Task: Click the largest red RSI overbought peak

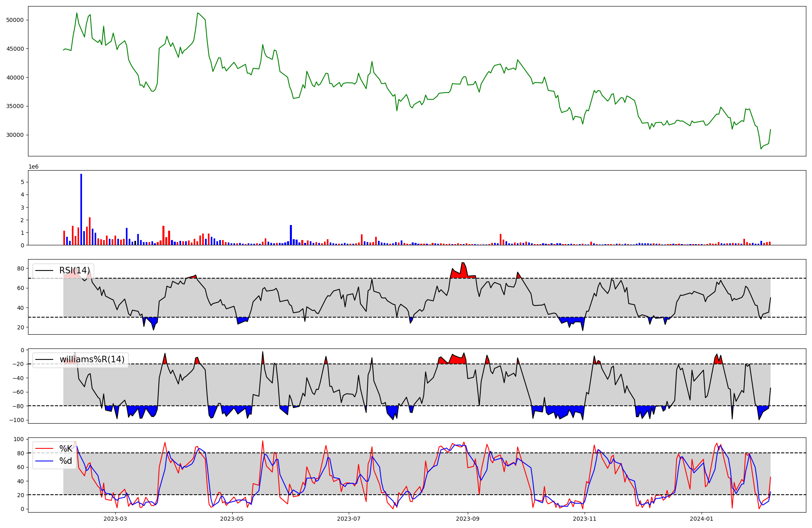Action: click(463, 270)
